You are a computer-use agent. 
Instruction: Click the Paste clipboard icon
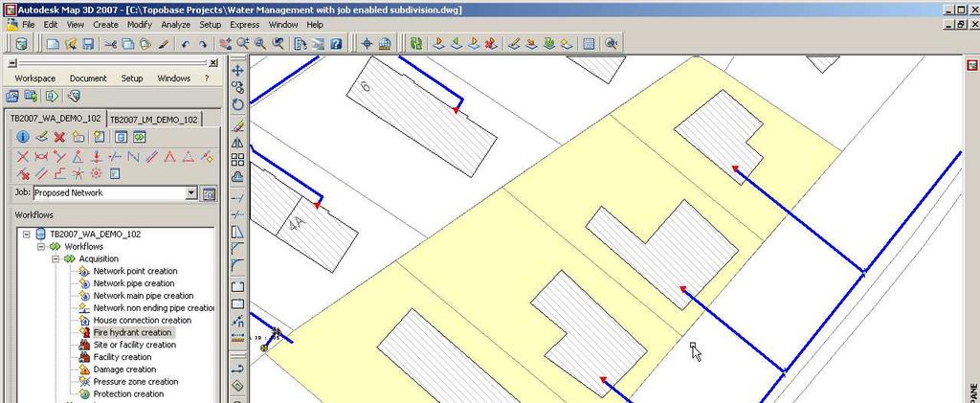click(x=145, y=44)
